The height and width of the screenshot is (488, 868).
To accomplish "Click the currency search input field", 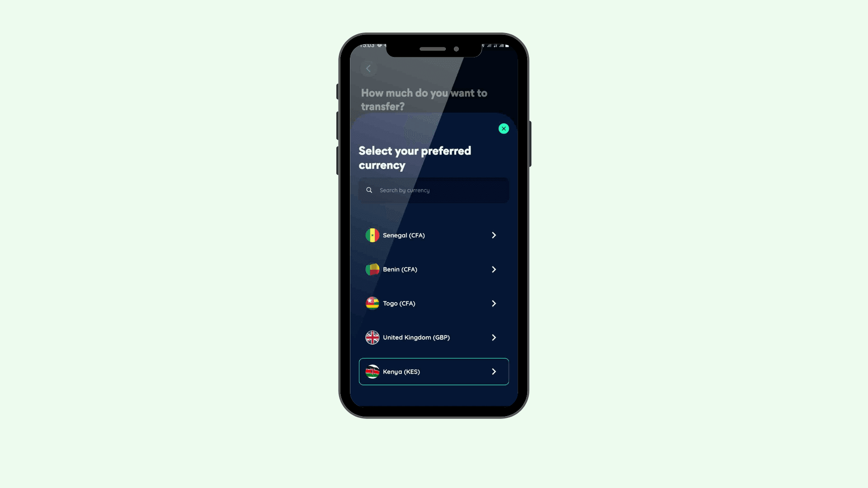I will point(434,189).
